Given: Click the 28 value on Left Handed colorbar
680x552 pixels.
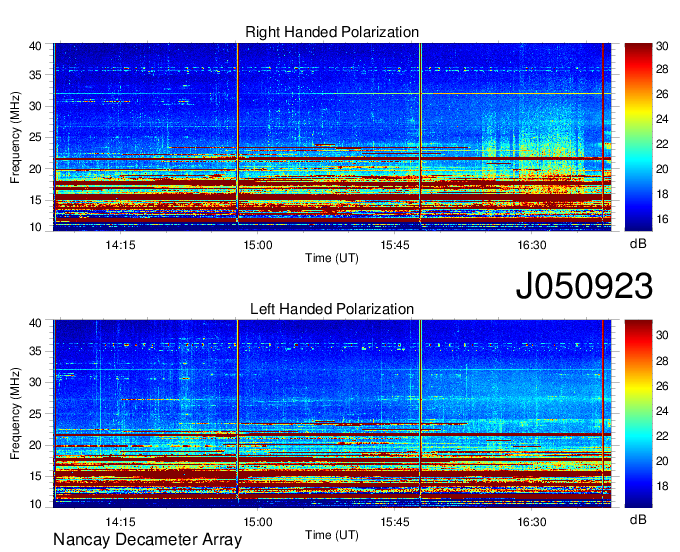Looking at the screenshot, I should [662, 361].
